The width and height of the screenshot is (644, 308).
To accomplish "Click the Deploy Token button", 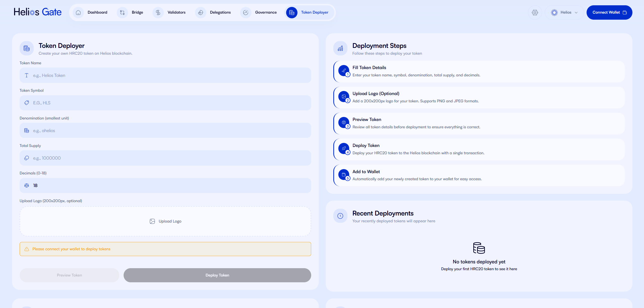I will 217,275.
